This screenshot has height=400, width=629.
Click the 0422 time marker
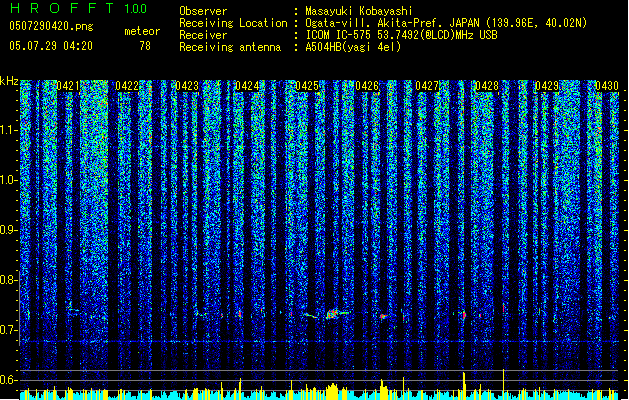pyautogui.click(x=127, y=86)
